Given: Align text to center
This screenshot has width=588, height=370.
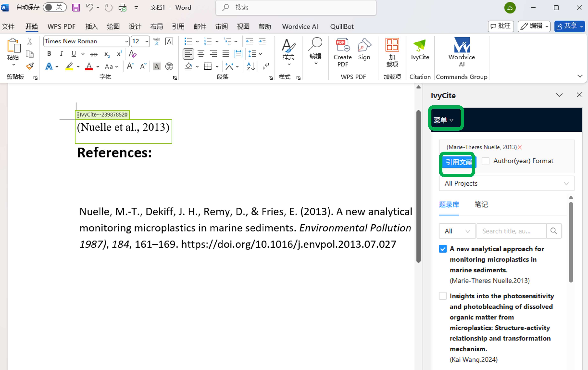Looking at the screenshot, I should click(201, 53).
